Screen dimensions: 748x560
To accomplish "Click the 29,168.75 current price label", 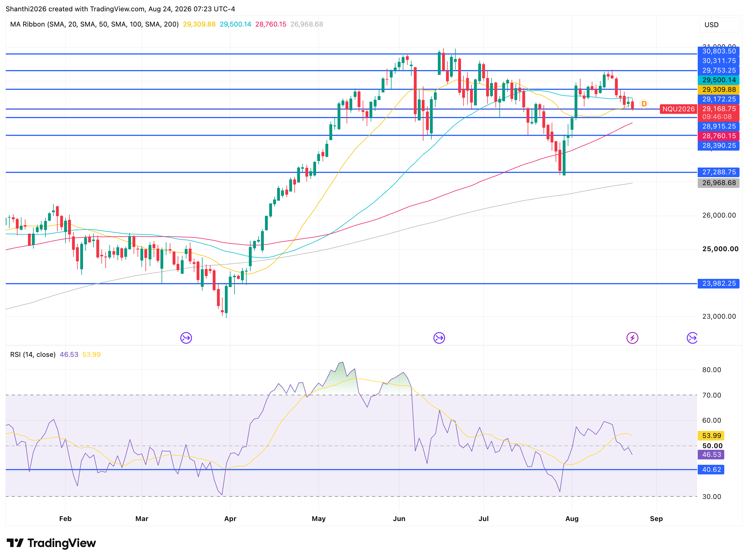I will coord(719,109).
